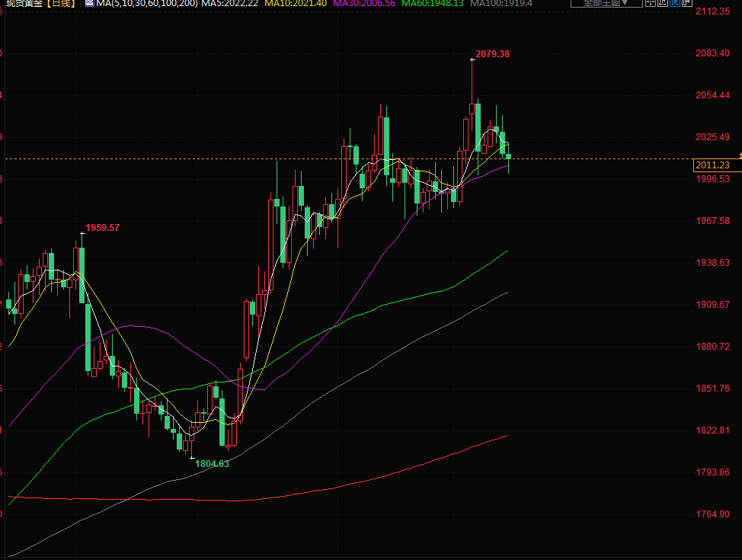Click the grid layout icon beside theme dropdown
Screen dimensions: 742x560
click(x=651, y=3)
